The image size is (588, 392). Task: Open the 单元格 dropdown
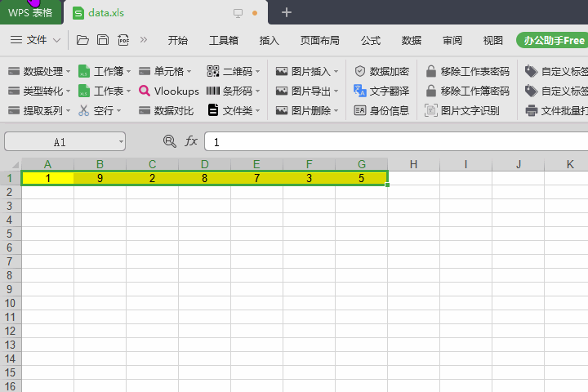[x=165, y=71]
